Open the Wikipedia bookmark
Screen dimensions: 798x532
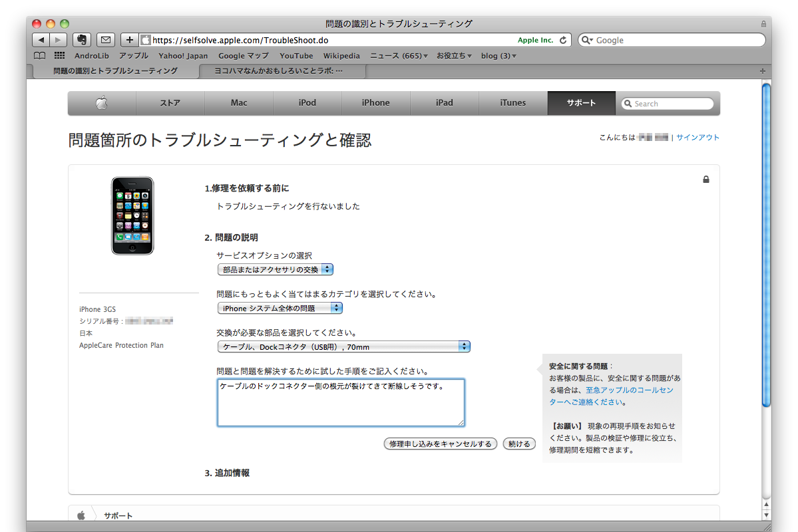(341, 56)
